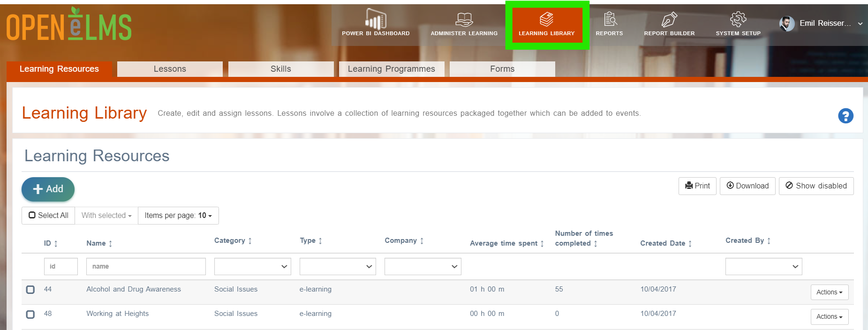Open the Power BI Dashboard icon
Viewport: 868px width, 330px height.
click(376, 19)
